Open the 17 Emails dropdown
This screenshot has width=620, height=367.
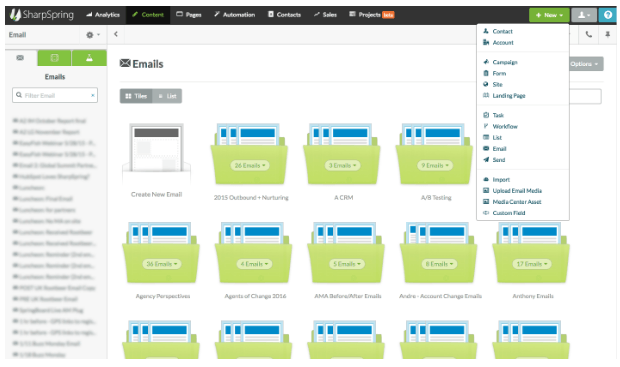pyautogui.click(x=532, y=264)
